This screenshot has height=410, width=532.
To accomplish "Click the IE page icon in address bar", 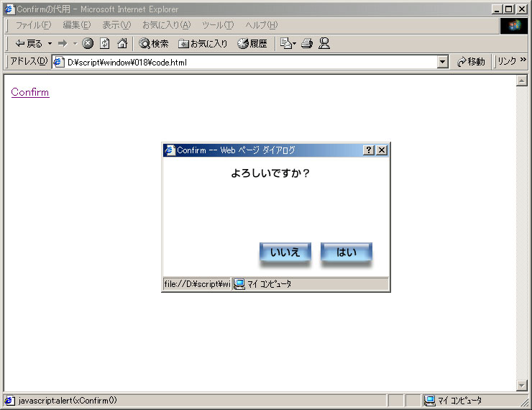I will 59,62.
